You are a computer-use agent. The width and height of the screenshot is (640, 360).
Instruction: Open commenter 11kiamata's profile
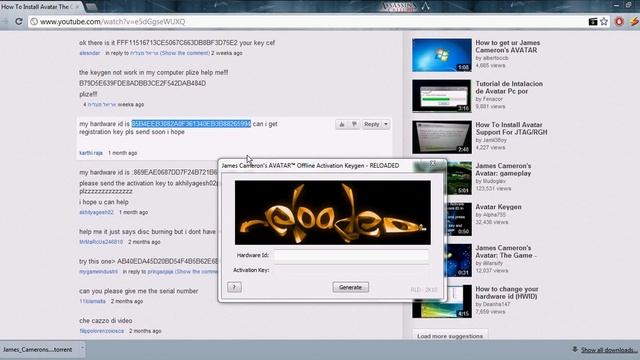coord(92,301)
